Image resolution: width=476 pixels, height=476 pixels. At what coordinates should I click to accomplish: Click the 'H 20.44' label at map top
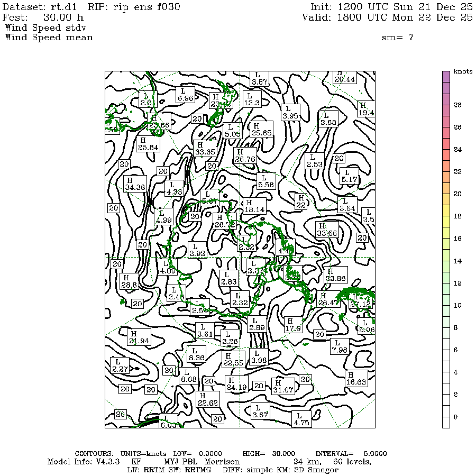345,77
